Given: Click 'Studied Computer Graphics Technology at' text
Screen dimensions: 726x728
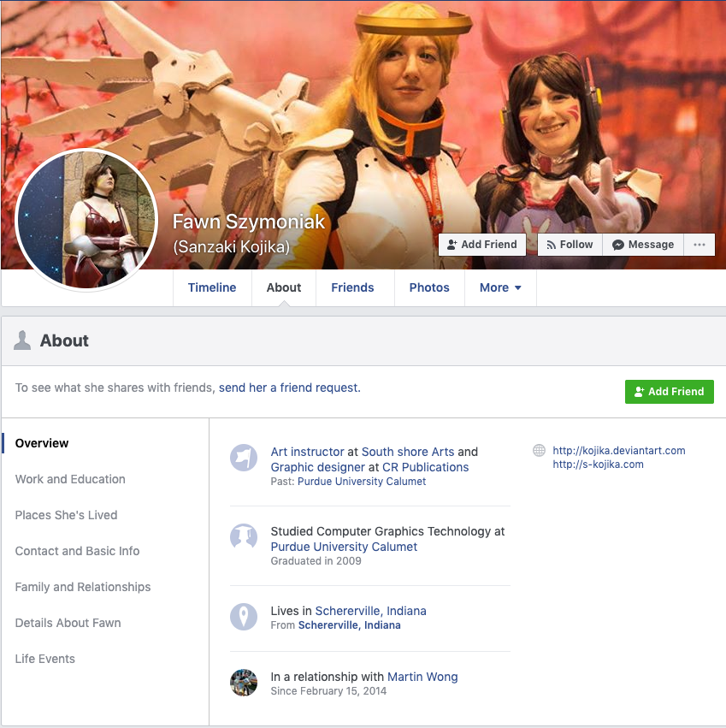Looking at the screenshot, I should point(387,531).
